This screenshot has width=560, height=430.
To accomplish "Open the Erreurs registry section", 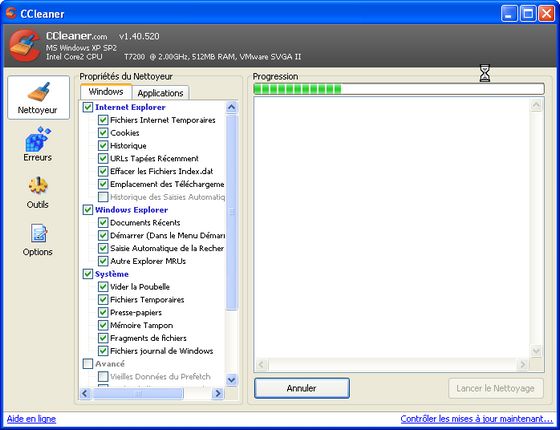I will [x=38, y=144].
